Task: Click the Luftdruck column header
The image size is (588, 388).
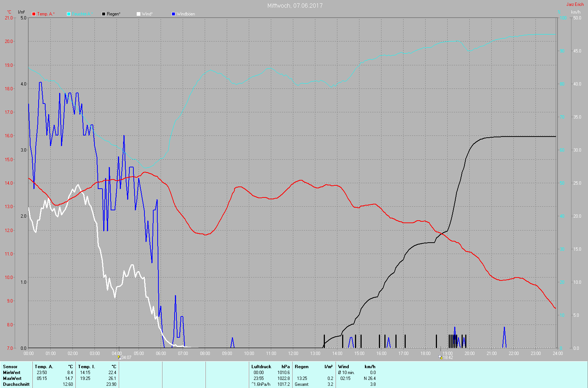Action: click(261, 366)
